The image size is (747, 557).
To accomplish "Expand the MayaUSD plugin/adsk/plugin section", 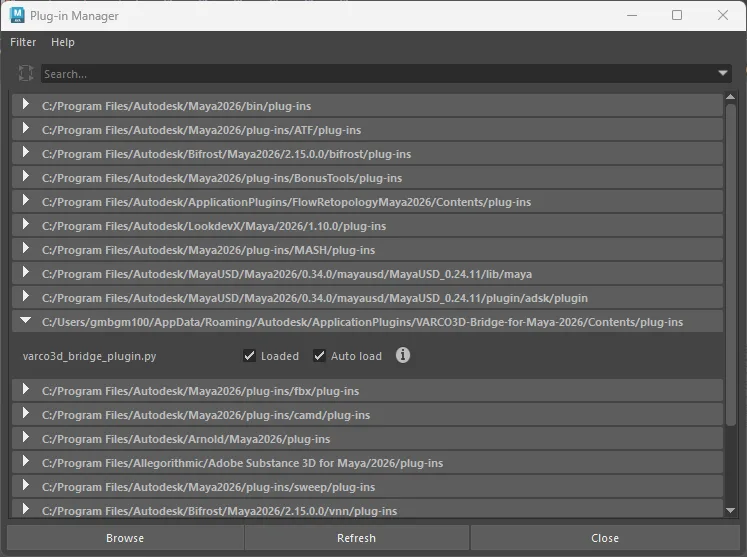I will 26,296.
